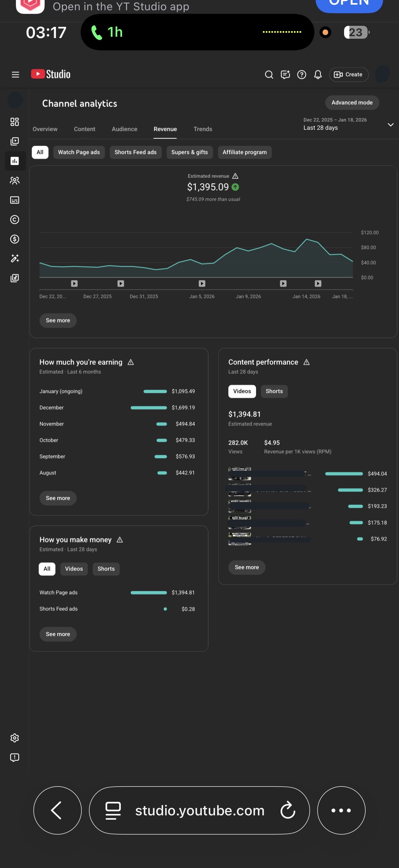Open Dashboard from the sidebar
This screenshot has width=399, height=868.
[15, 121]
